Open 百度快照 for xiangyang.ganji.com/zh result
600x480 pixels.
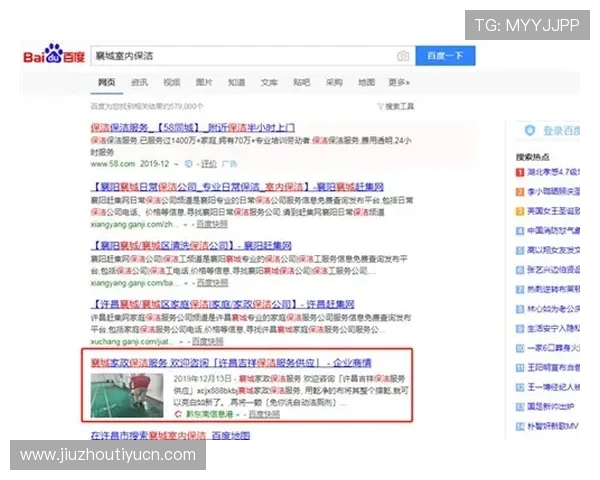pos(212,224)
